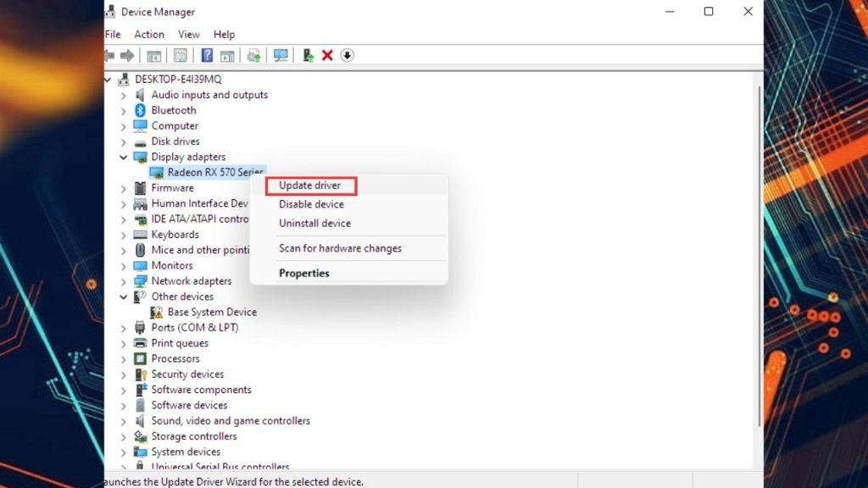Collapse the DESKTOP-E4I39MQ root node

tap(108, 80)
